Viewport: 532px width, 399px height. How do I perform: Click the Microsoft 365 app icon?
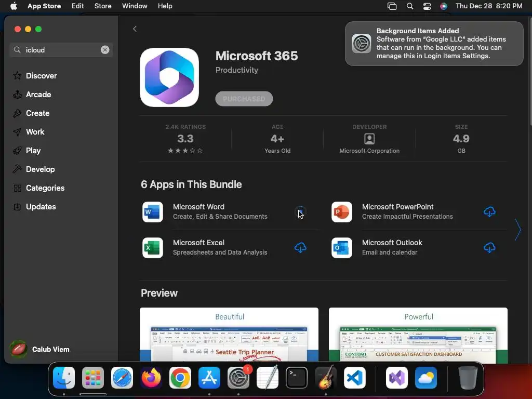(169, 77)
